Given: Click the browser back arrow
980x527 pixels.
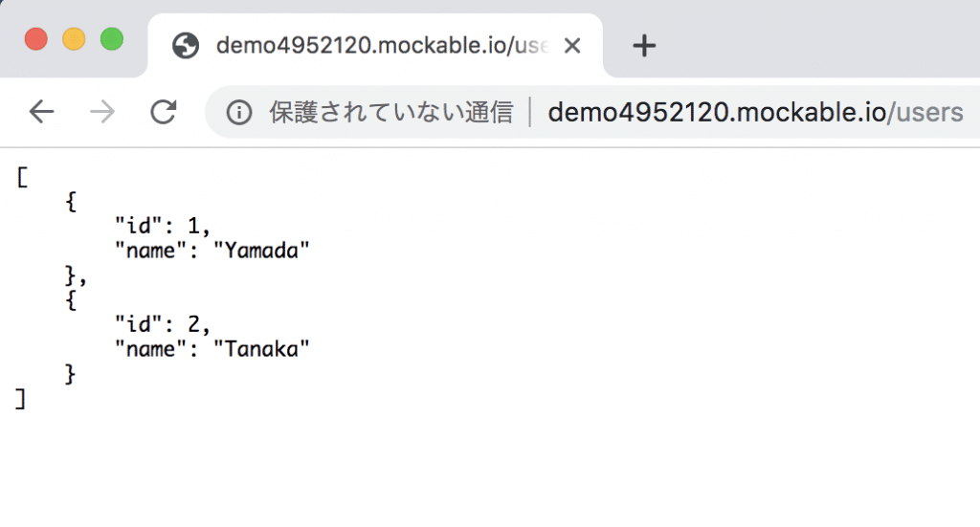Looking at the screenshot, I should point(42,113).
